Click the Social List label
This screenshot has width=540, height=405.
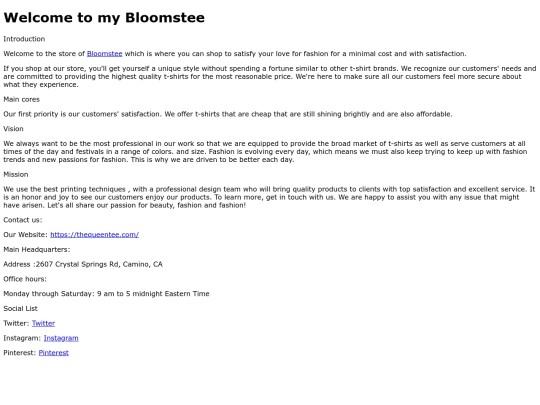pyautogui.click(x=21, y=309)
